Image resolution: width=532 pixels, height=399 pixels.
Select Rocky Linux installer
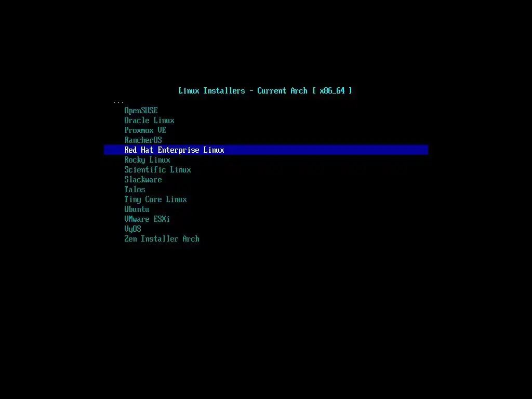(147, 160)
